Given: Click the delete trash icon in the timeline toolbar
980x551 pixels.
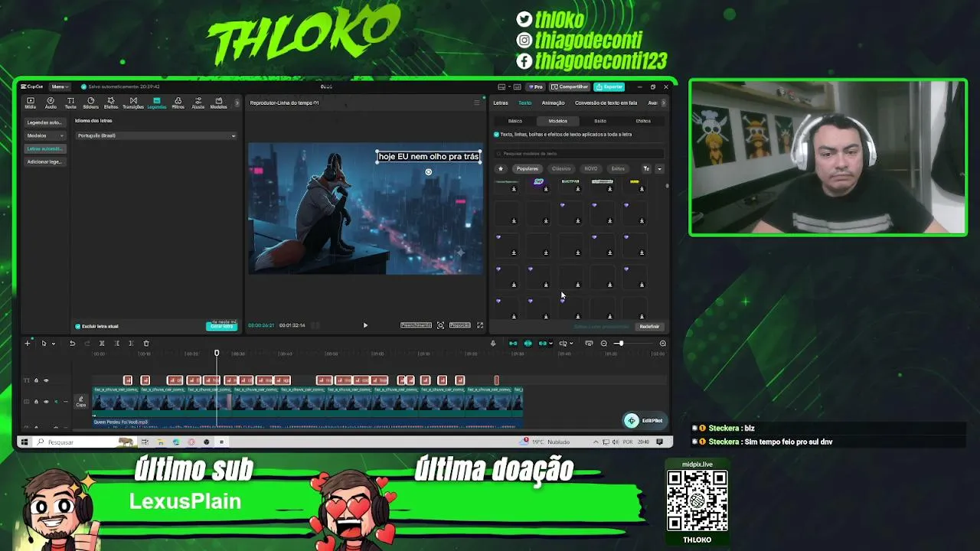Looking at the screenshot, I should 146,344.
